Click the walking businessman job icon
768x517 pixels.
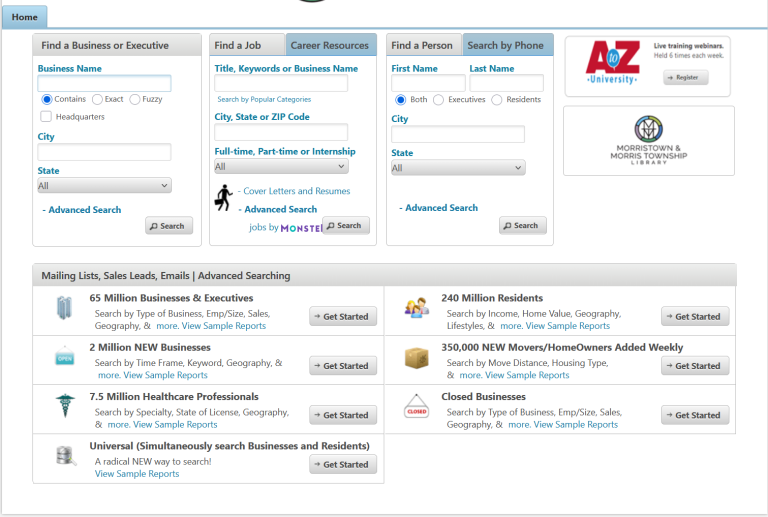click(x=223, y=197)
